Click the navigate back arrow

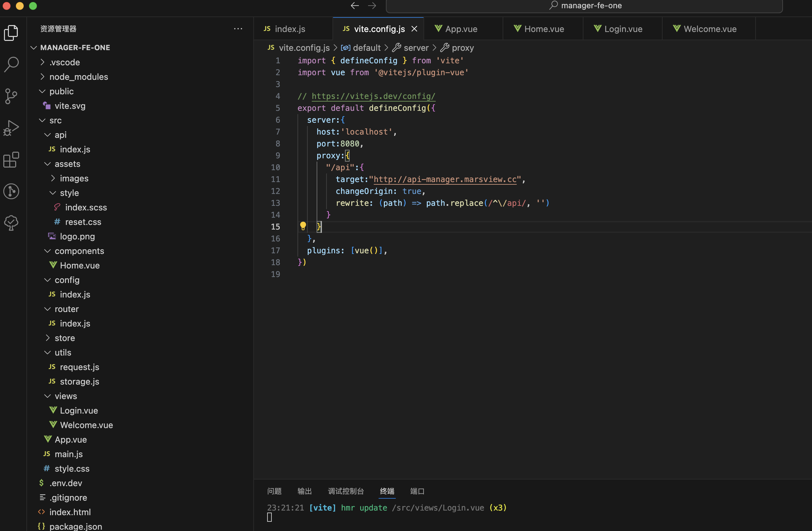(x=355, y=6)
